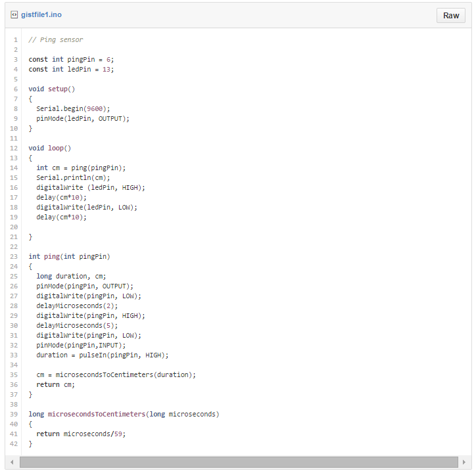The image size is (476, 473).
Task: Open the gistfile1.ino file link
Action: [41, 14]
